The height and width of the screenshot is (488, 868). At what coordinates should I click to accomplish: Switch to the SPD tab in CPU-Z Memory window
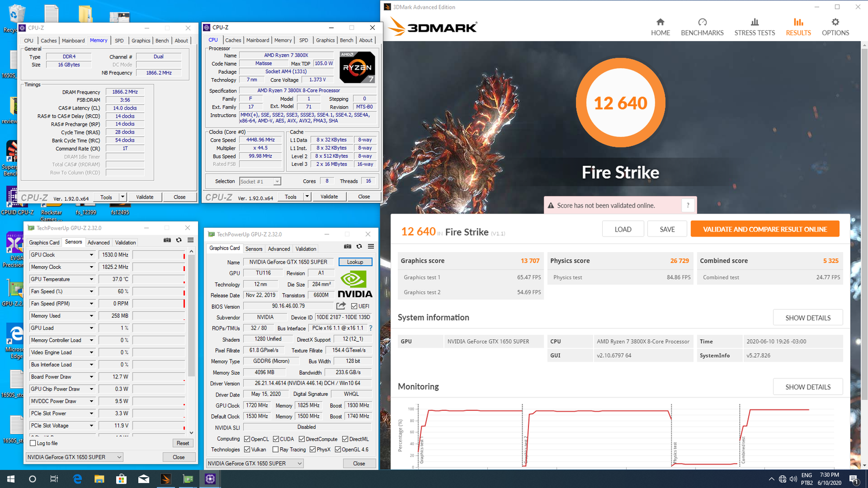pyautogui.click(x=119, y=41)
